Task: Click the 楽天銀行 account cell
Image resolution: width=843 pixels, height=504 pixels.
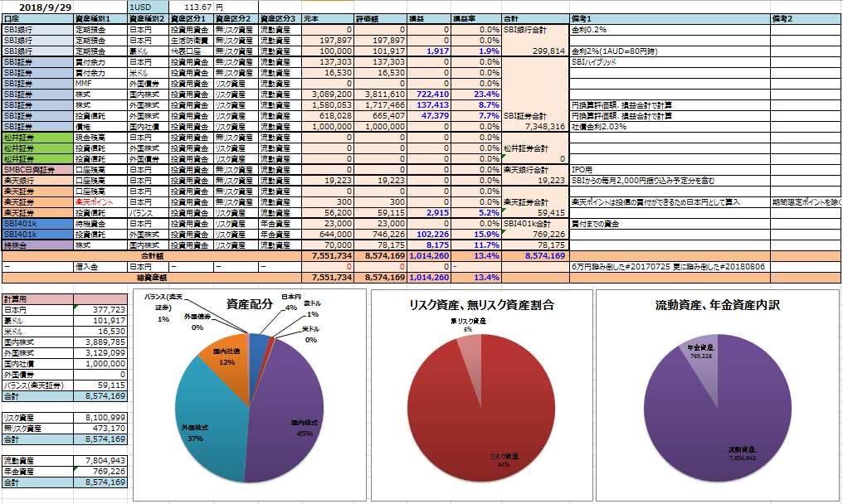Action: [37, 181]
